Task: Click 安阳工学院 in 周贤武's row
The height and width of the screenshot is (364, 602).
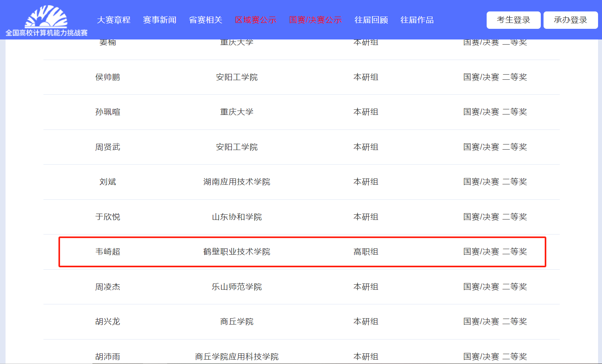Action: [x=237, y=147]
